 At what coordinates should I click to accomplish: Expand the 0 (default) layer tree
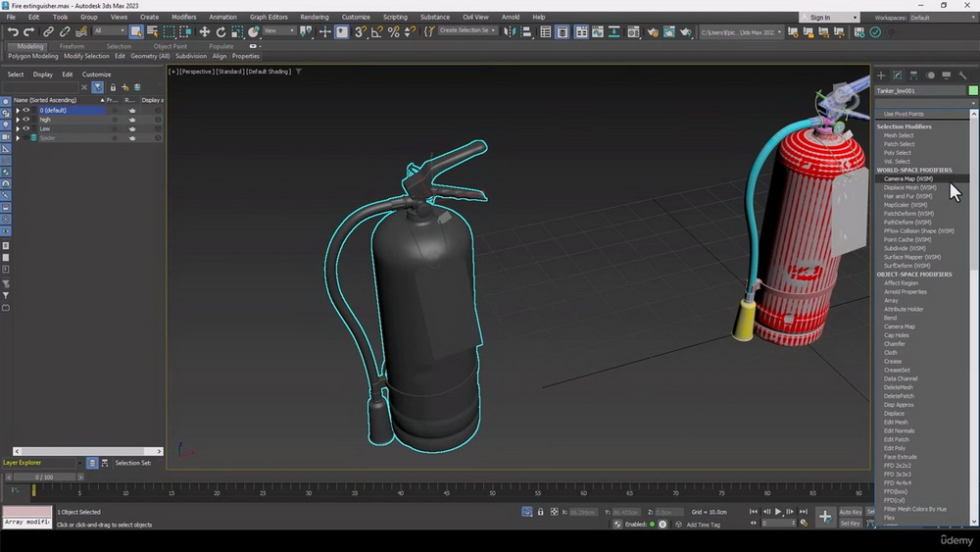pos(18,110)
